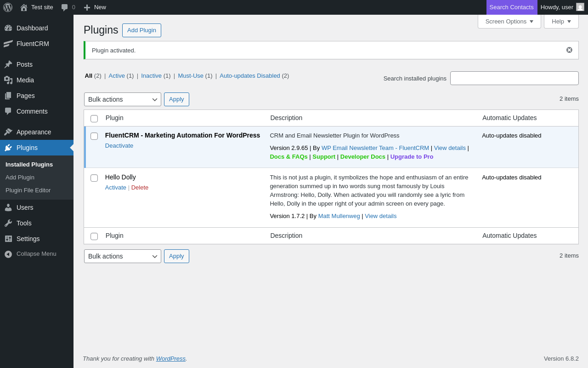
Task: Open the Howdy, user account menu
Action: [562, 7]
